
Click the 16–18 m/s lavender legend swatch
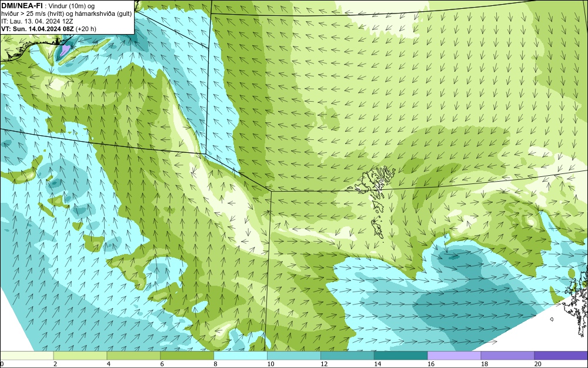click(454, 355)
